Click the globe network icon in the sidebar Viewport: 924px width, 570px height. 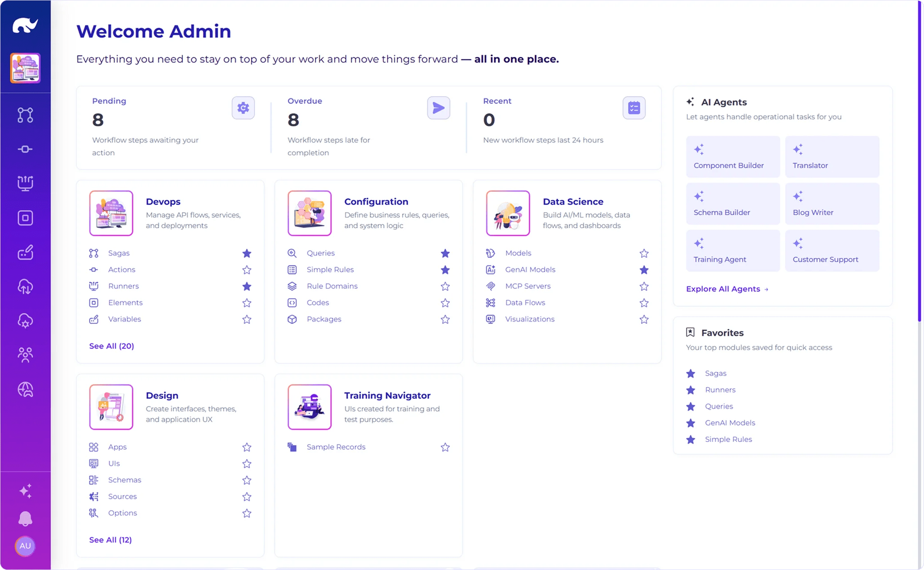[26, 389]
